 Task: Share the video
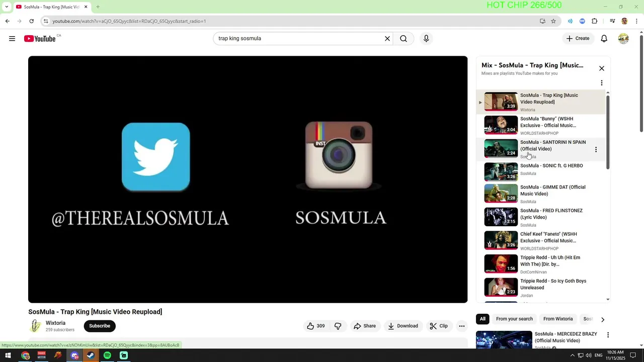pos(365,326)
